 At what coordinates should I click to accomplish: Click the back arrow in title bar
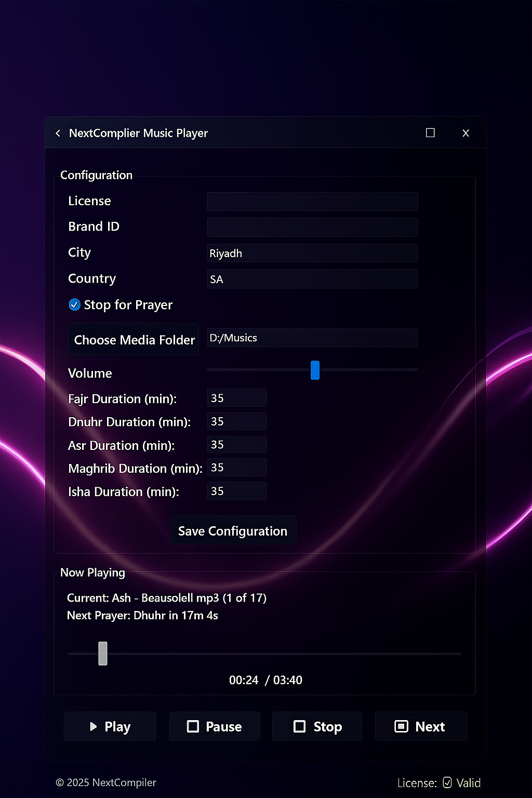[58, 134]
